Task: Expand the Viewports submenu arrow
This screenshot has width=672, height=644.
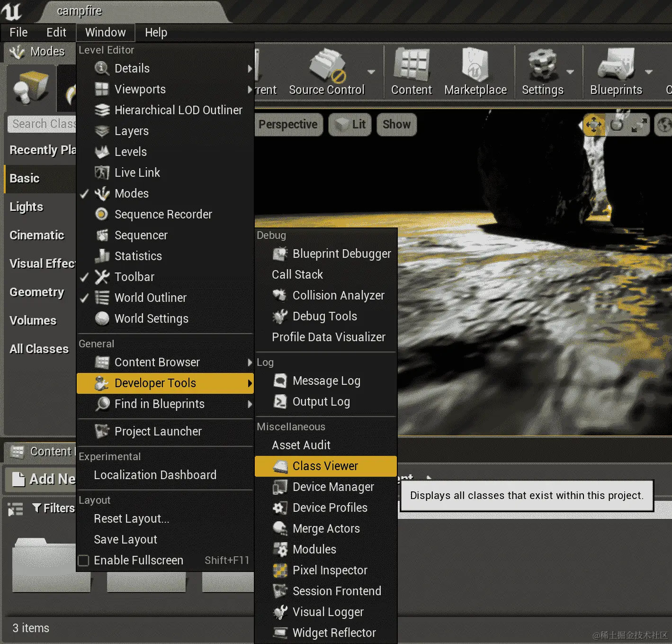Action: coord(250,90)
